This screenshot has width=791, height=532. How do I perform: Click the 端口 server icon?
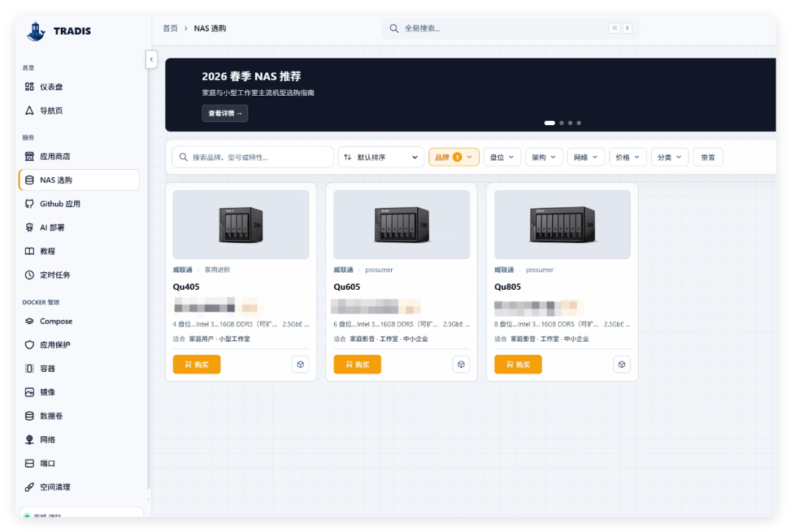pos(30,463)
